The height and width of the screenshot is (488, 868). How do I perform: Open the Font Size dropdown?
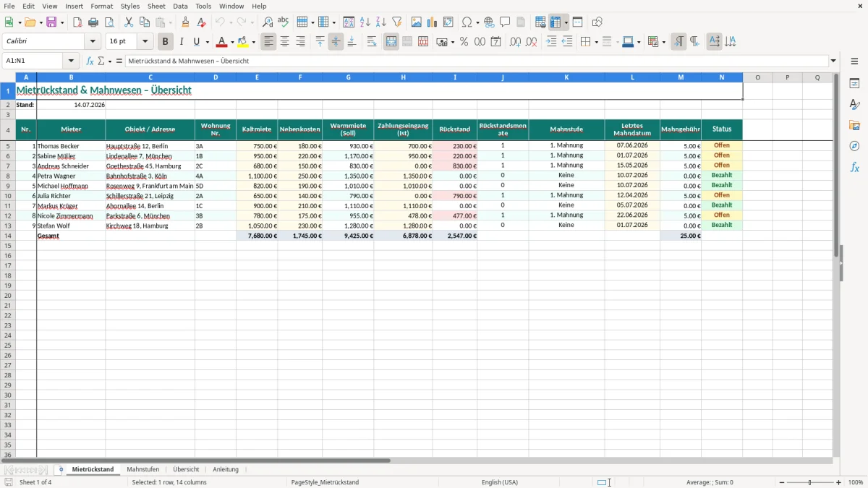tap(145, 42)
